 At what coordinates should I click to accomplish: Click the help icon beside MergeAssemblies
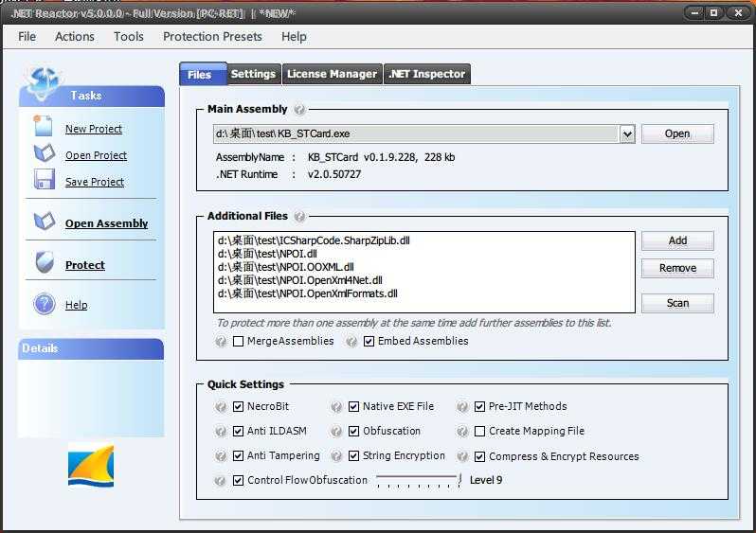[x=221, y=342]
